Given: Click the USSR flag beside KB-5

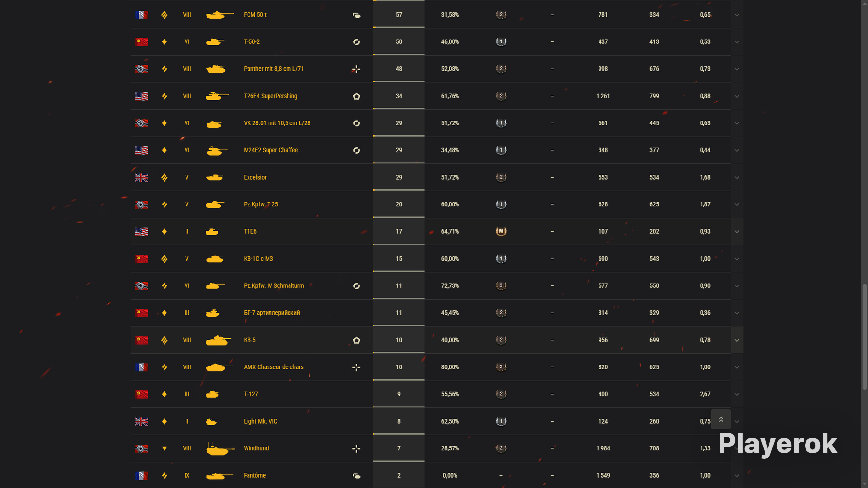Looking at the screenshot, I should [x=142, y=340].
